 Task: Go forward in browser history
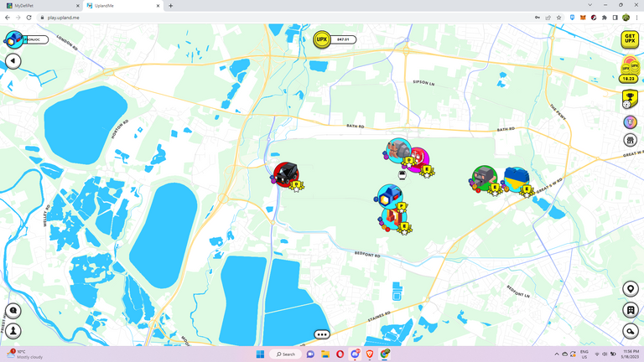[18, 18]
